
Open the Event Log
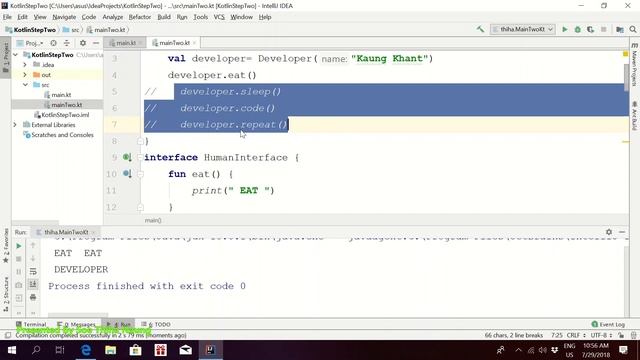(x=608, y=324)
